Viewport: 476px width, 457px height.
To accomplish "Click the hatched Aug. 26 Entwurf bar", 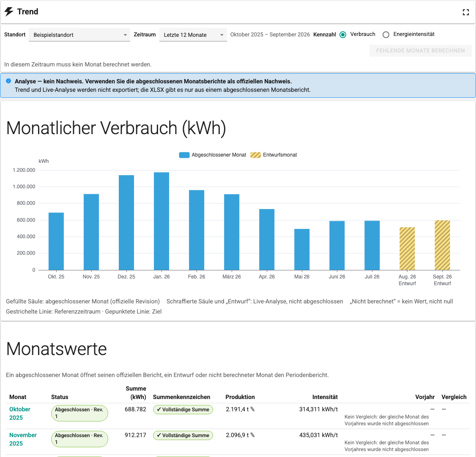I will (x=407, y=248).
